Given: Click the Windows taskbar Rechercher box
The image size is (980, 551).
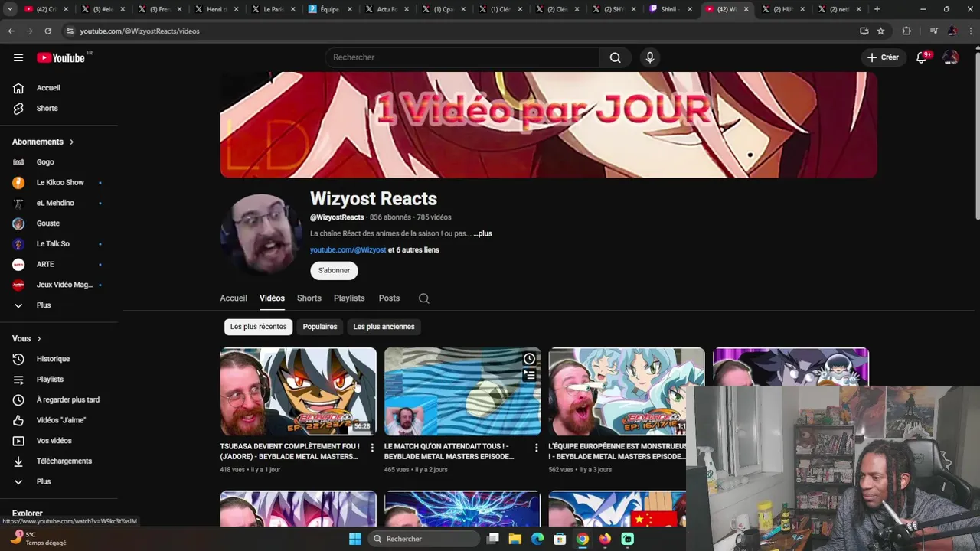Looking at the screenshot, I should click(x=423, y=539).
